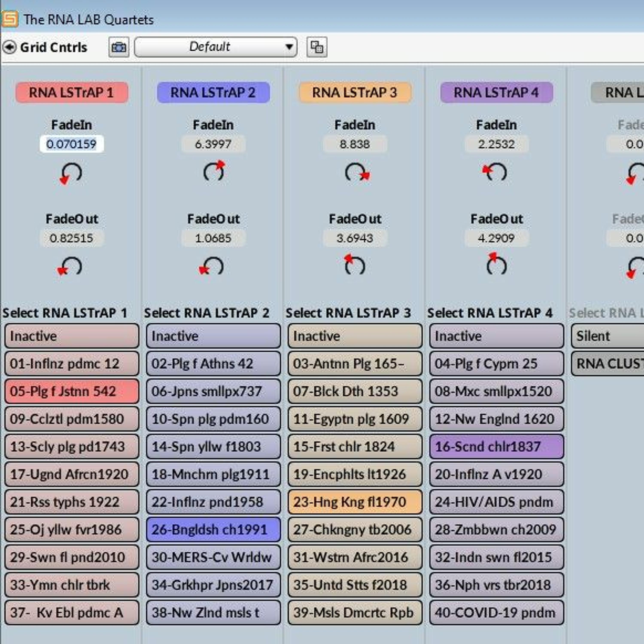Click the FadeIn value field 0.070159
This screenshot has height=644, width=644.
coord(72,144)
